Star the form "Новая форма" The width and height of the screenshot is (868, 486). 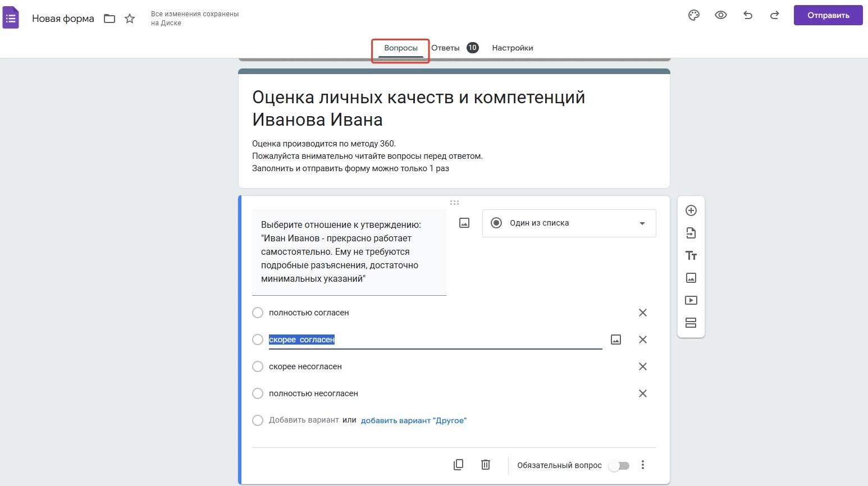[130, 19]
